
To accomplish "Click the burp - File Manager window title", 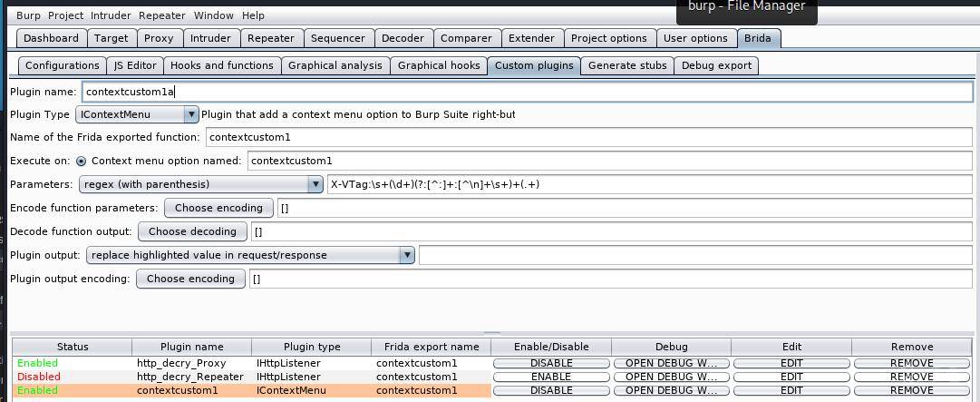I will point(747,7).
